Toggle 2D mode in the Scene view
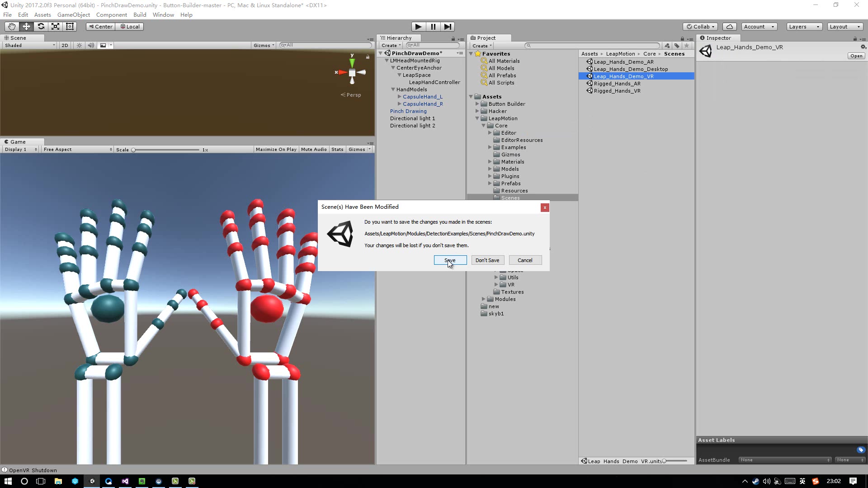 [x=65, y=45]
